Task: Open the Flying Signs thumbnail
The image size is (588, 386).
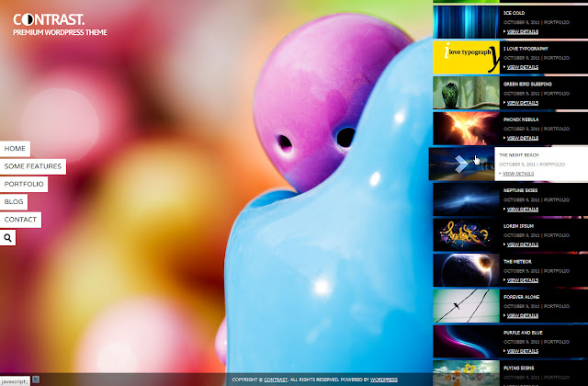Action: [x=467, y=373]
